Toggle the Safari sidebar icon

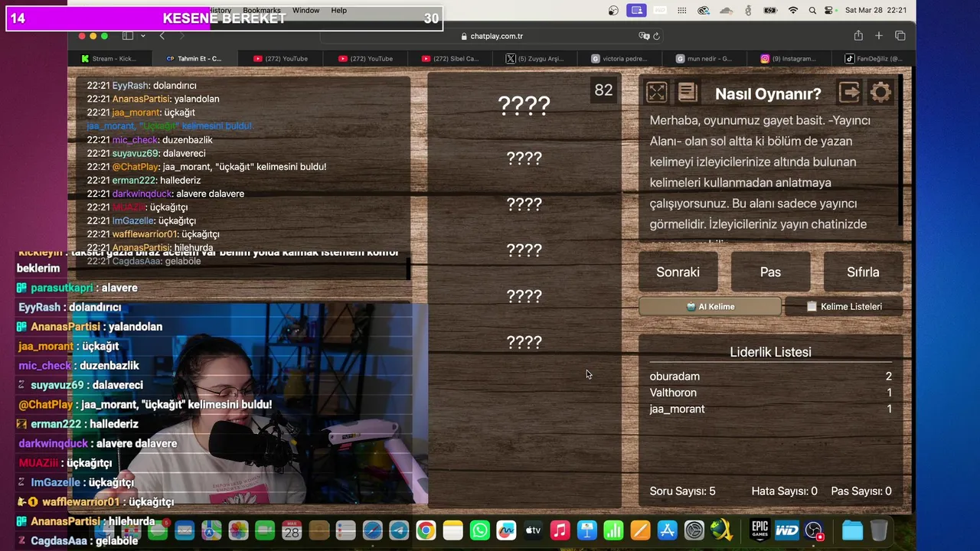[128, 36]
